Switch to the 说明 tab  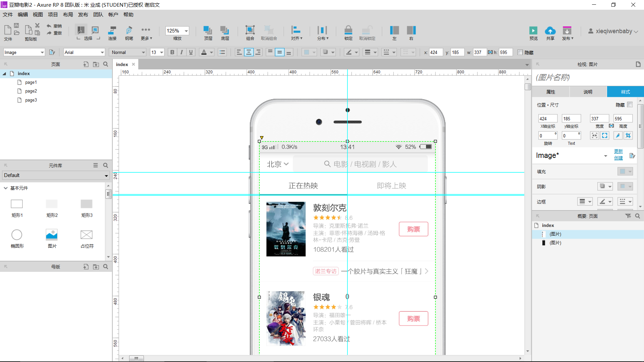click(588, 92)
